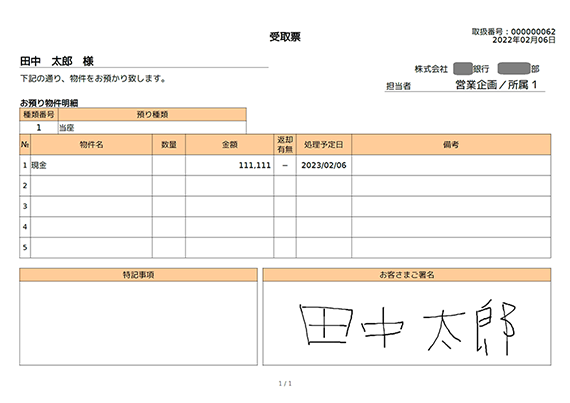Click the scheduled date 2023/02/06
This screenshot has height=403, width=570.
[324, 165]
